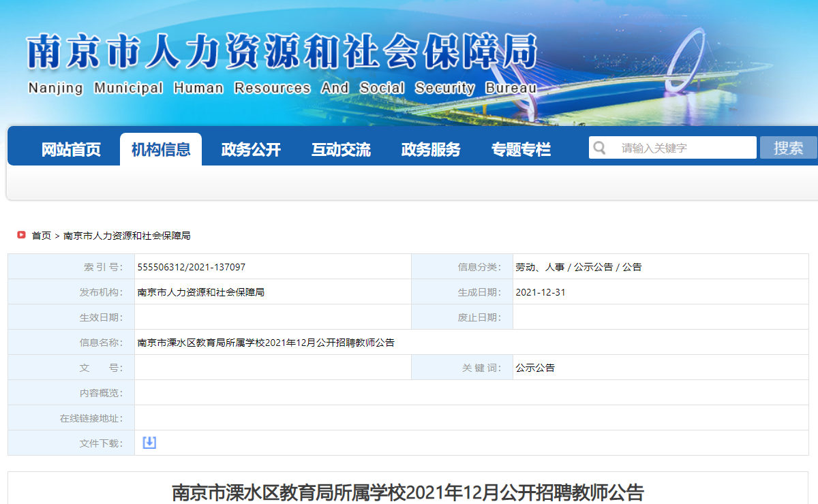Image resolution: width=818 pixels, height=504 pixels.
Task: Click the 在线链接地址 label cell
Action: pos(72,418)
